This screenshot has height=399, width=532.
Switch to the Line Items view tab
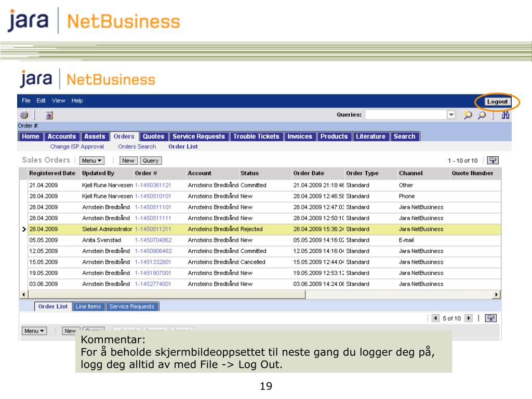[88, 307]
